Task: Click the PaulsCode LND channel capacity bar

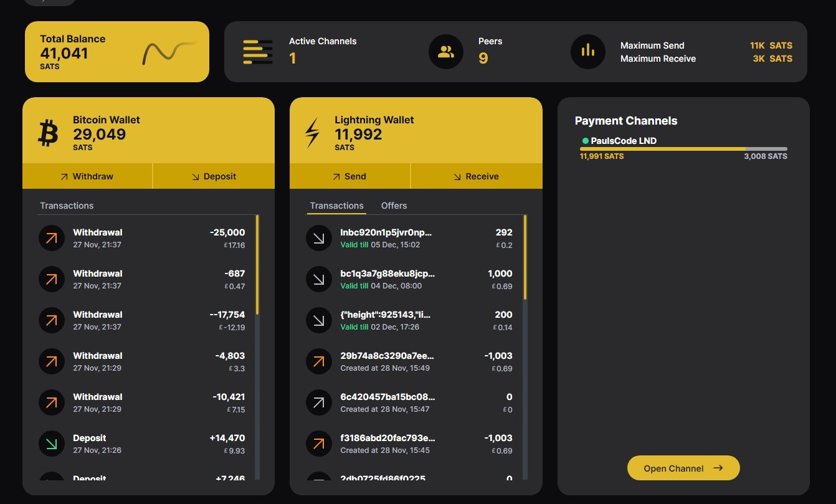Action: pyautogui.click(x=683, y=149)
